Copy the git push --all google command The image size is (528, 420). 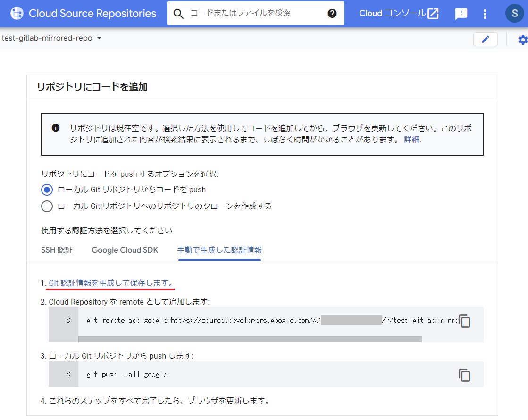coord(464,374)
